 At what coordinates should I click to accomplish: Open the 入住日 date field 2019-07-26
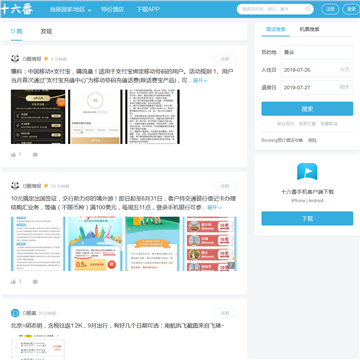click(x=316, y=70)
